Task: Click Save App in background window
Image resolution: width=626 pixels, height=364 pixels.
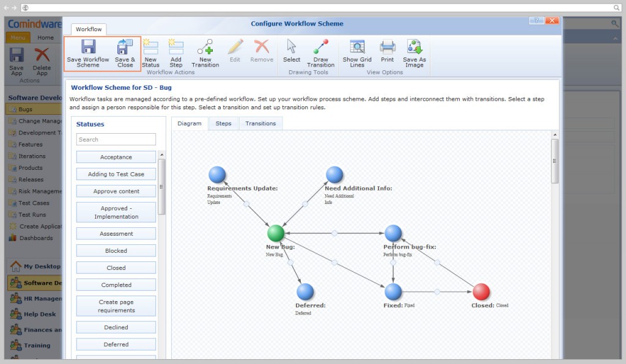Action: tap(17, 62)
